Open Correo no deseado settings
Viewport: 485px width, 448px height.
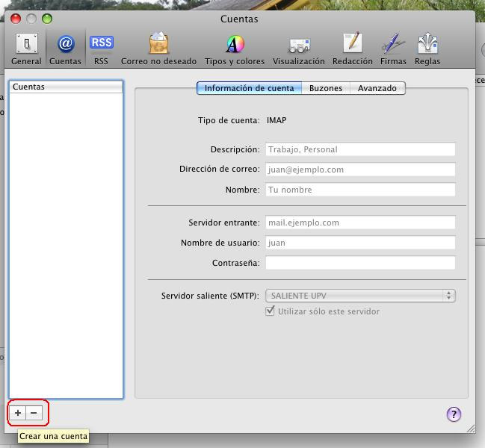coord(158,49)
